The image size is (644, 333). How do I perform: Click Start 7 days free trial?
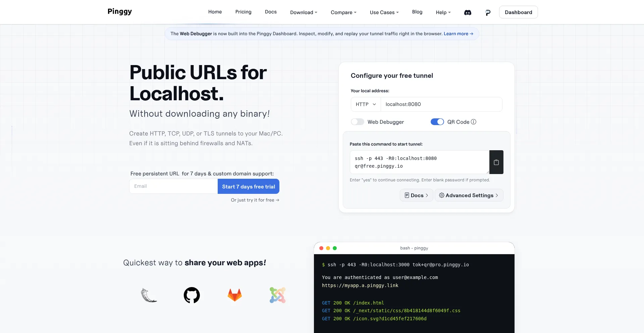click(249, 186)
